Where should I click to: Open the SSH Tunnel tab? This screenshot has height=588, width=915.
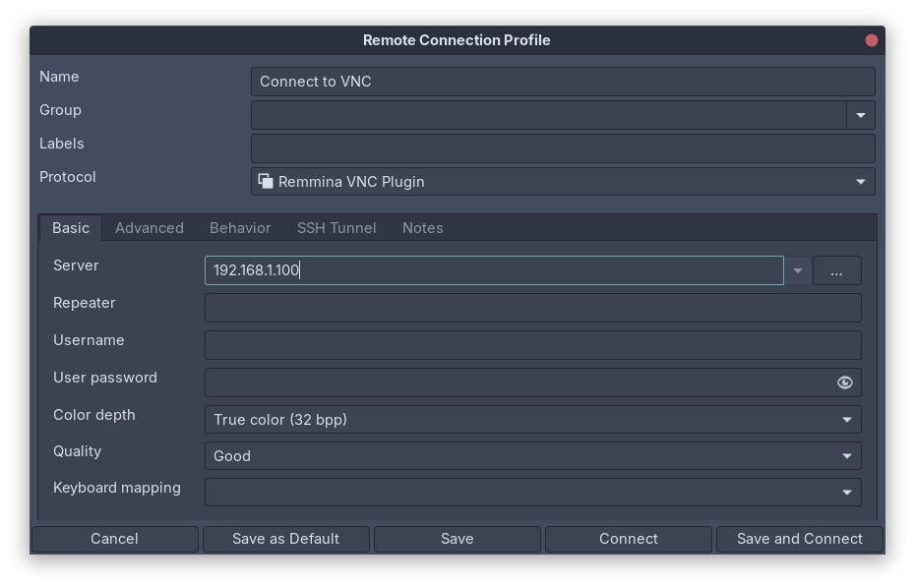point(336,227)
